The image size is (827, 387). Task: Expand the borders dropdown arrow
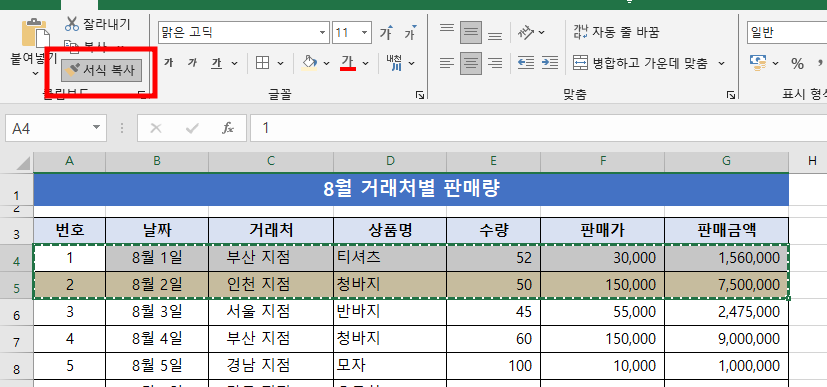[280, 64]
